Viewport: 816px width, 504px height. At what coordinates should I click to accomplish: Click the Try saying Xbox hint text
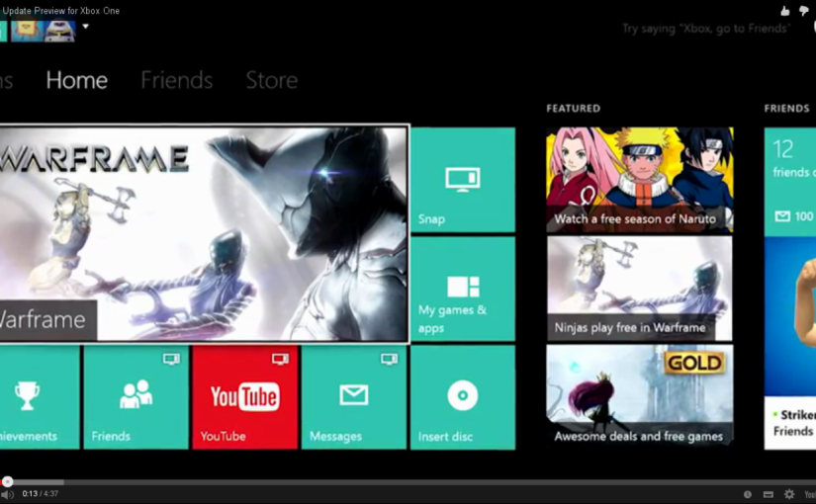(x=705, y=28)
